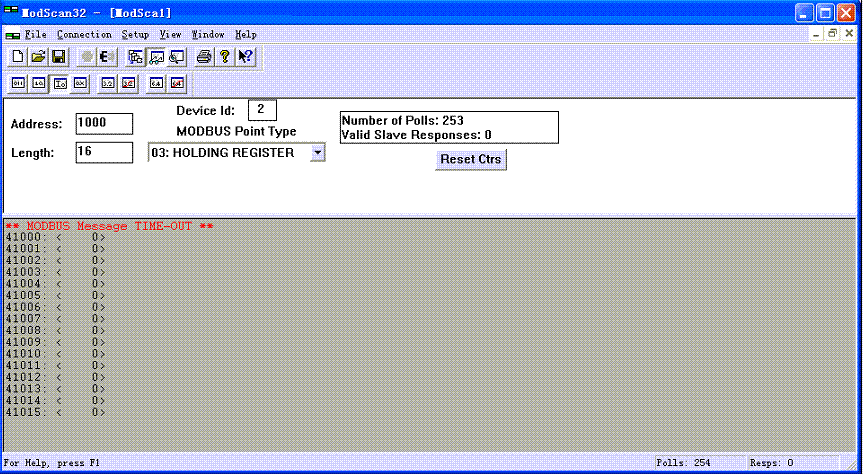This screenshot has width=863, height=475.
Task: Open the Window menu
Action: click(x=208, y=34)
